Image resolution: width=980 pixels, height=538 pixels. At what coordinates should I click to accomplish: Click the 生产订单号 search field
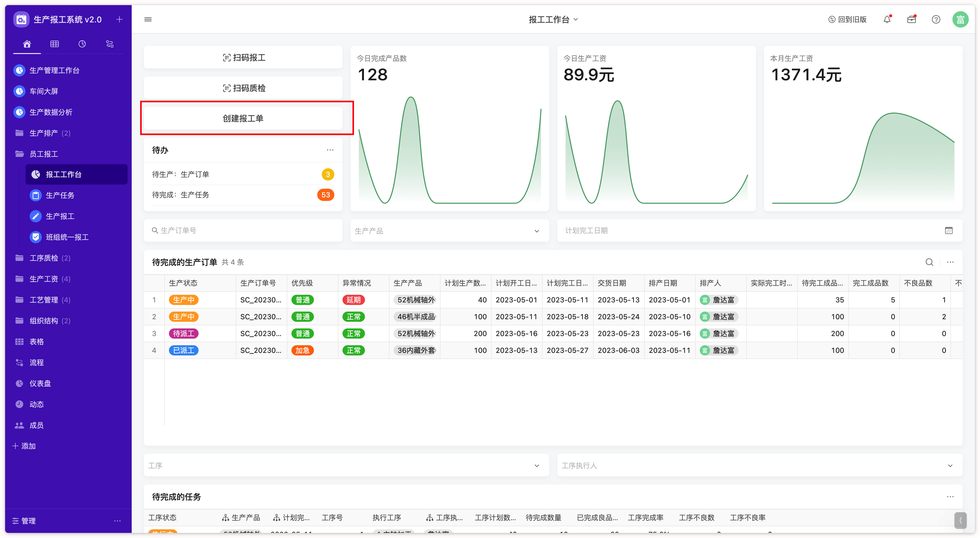pyautogui.click(x=243, y=231)
